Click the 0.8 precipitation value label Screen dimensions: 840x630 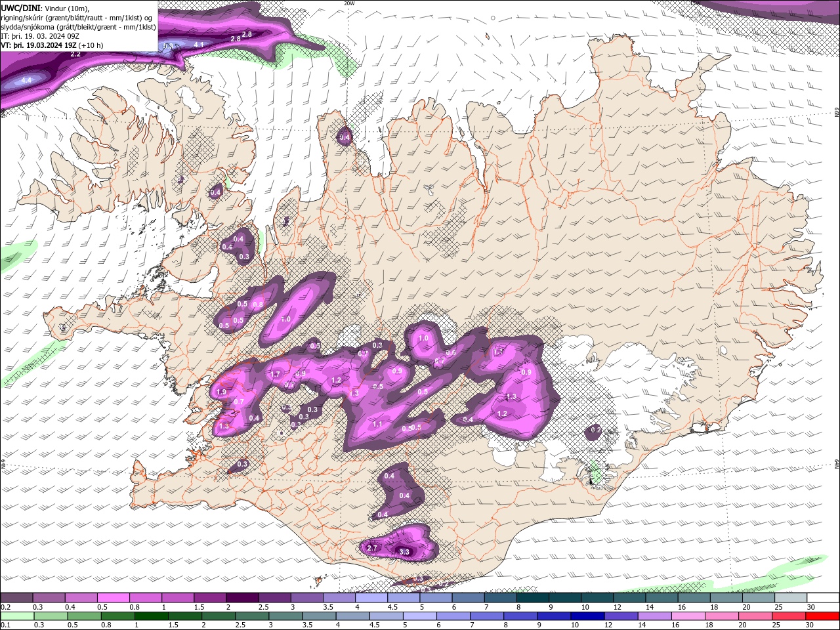(x=258, y=304)
